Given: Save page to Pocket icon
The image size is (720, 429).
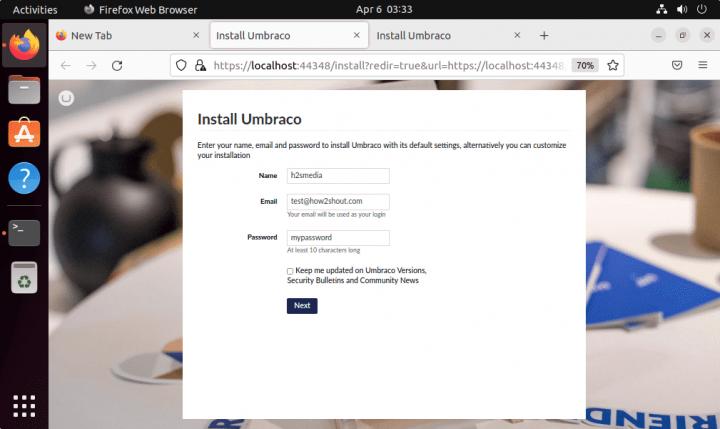Looking at the screenshot, I should (x=677, y=65).
